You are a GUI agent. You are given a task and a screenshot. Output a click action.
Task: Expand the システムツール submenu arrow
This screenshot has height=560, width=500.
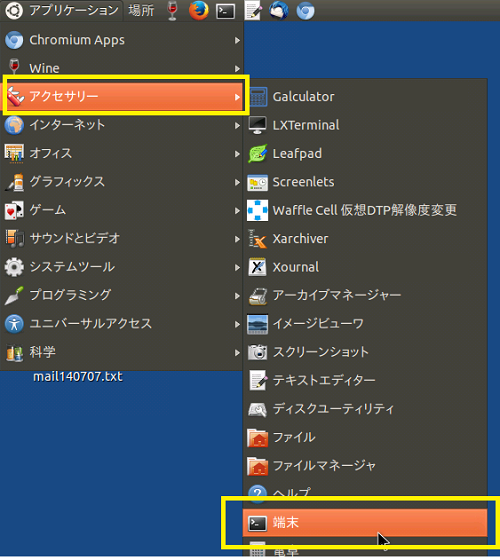[x=237, y=267]
